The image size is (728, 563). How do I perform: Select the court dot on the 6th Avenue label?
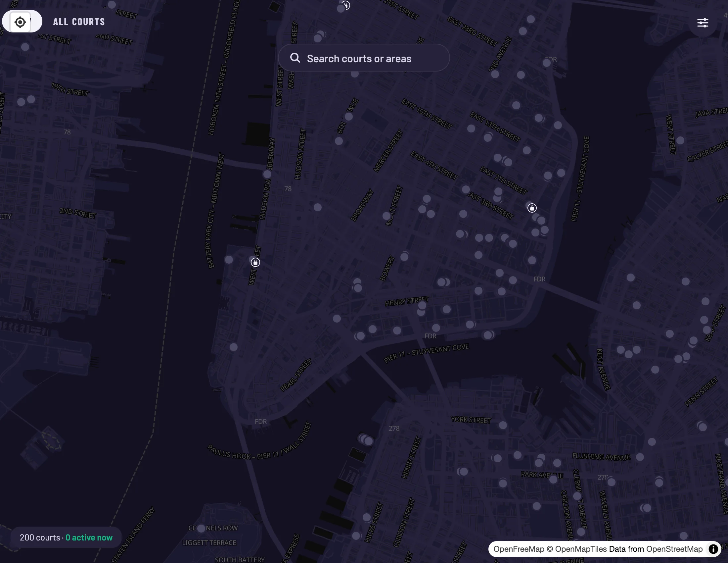click(x=349, y=117)
